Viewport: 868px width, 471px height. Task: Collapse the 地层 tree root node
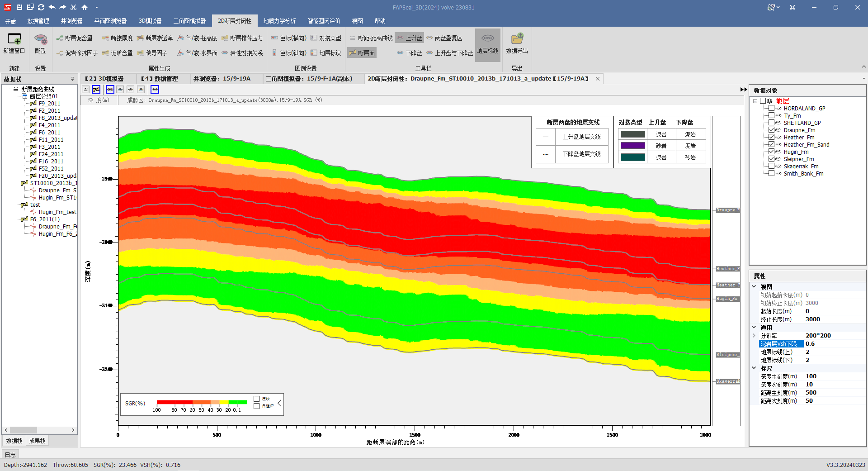[755, 101]
